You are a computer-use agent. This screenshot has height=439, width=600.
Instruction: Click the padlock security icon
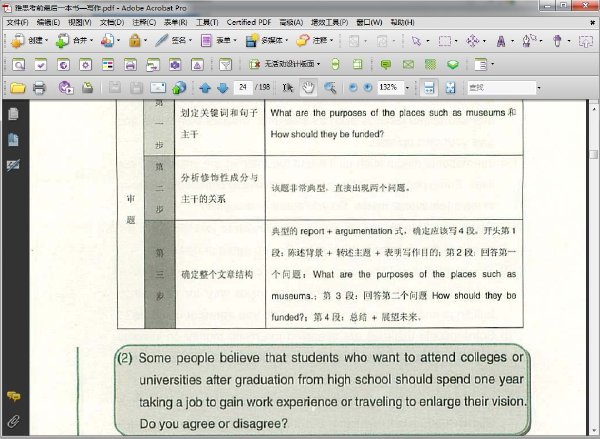135,41
